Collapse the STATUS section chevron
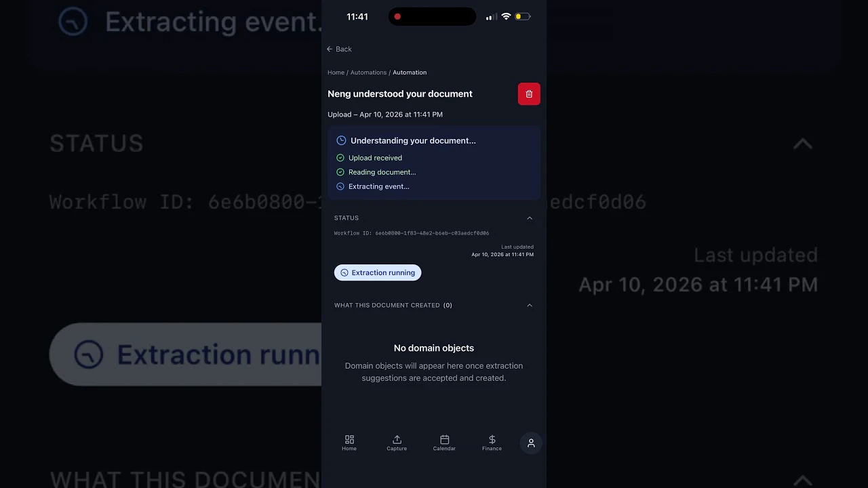The image size is (868, 488). pos(530,218)
